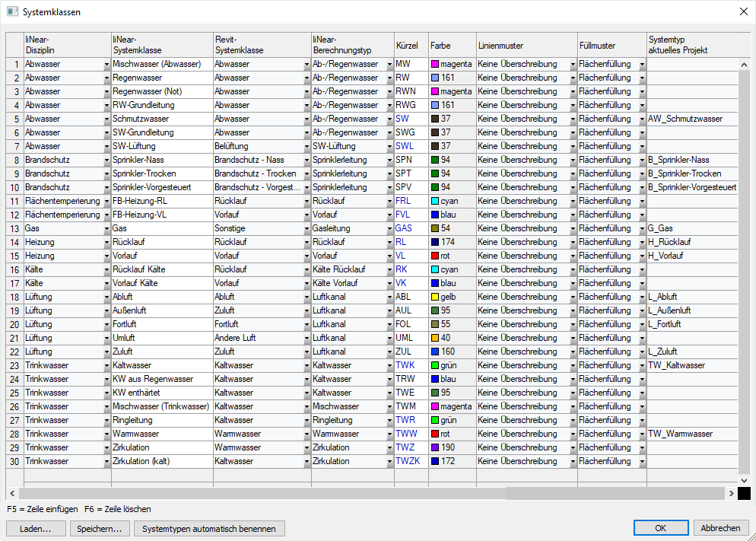Click green swatch 94 in Sprinkler-Nass row

pyautogui.click(x=435, y=160)
